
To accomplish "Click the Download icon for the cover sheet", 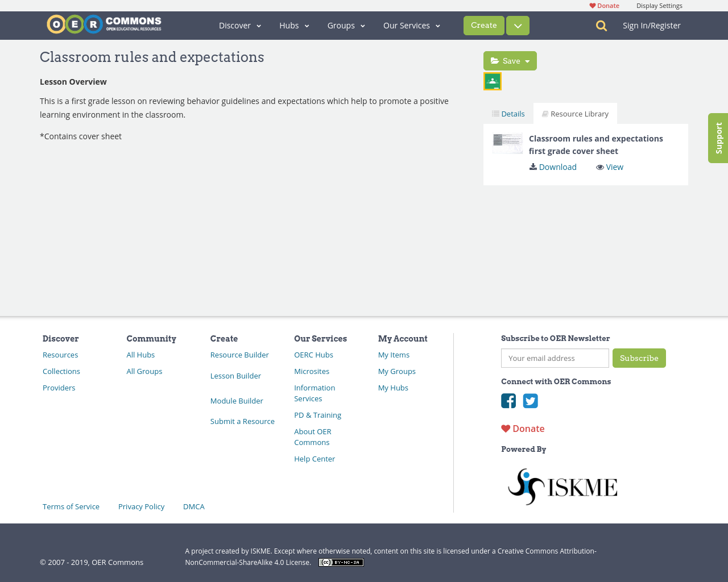I will 533,166.
